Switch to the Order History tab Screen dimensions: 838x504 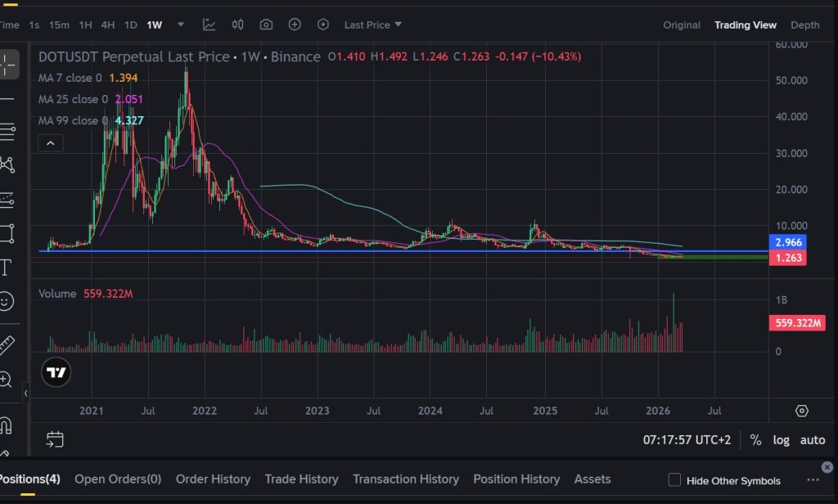coord(213,479)
